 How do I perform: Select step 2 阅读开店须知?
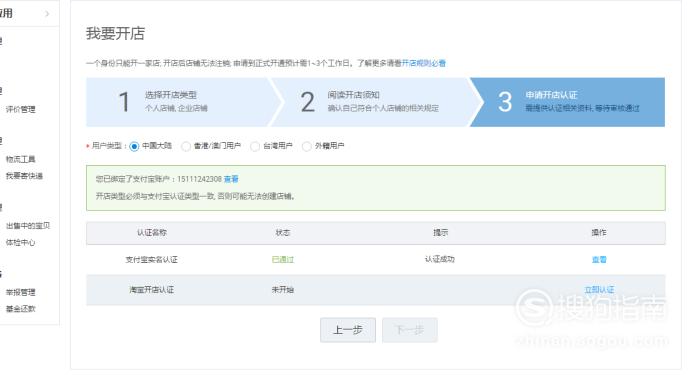pos(375,102)
